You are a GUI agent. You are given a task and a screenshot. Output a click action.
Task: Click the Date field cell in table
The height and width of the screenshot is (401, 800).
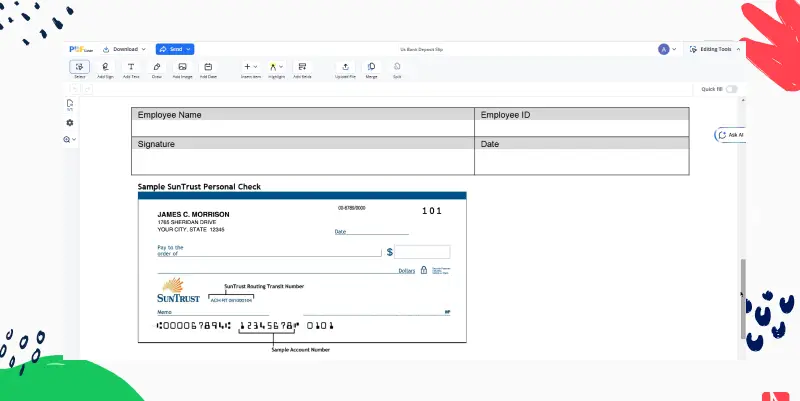click(x=582, y=162)
